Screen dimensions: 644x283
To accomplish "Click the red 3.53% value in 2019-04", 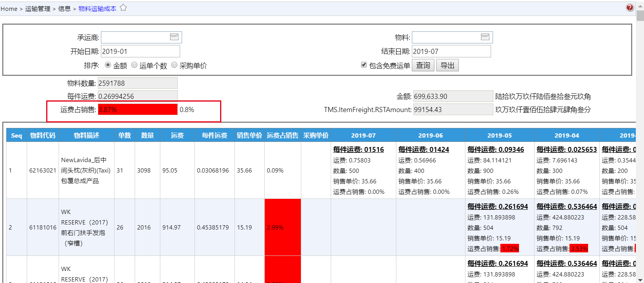I will pyautogui.click(x=579, y=248).
